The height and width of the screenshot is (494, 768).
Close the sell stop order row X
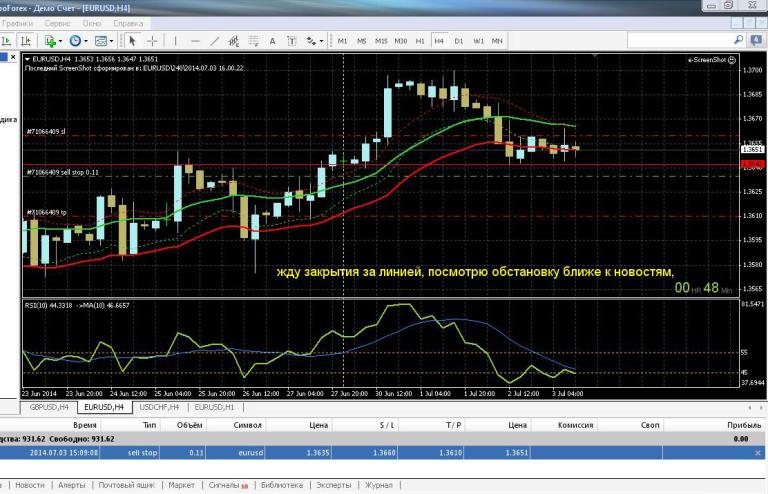[758, 453]
